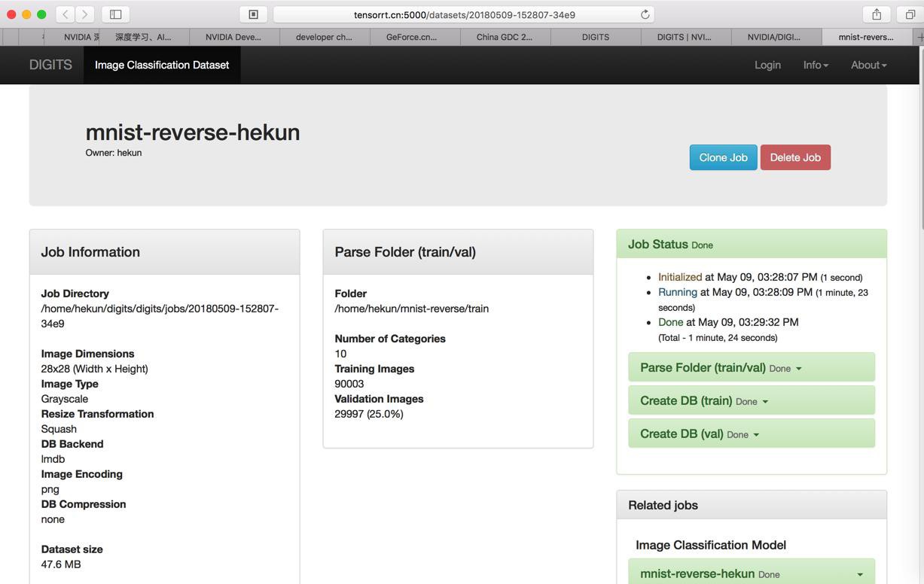Click the Running status entry
The height and width of the screenshot is (584, 924).
(x=763, y=299)
